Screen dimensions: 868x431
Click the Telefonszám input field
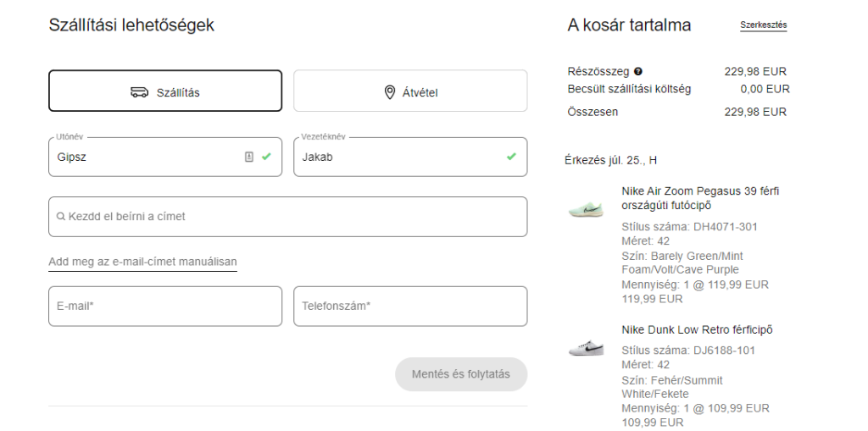pyautogui.click(x=410, y=306)
